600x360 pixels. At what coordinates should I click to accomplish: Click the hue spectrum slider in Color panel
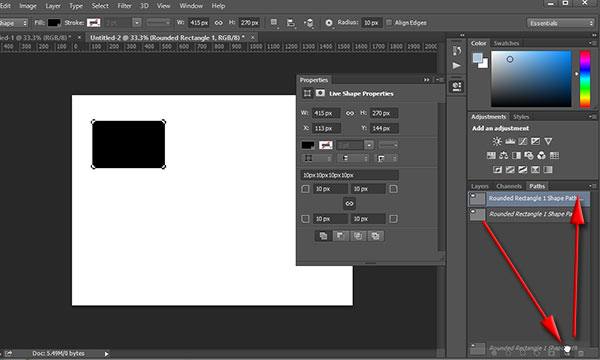click(585, 79)
